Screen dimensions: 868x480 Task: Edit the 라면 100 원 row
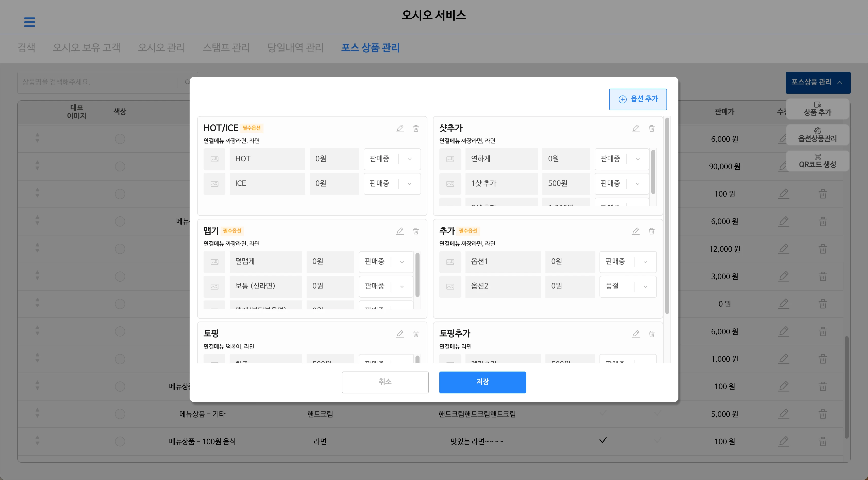coord(784,441)
